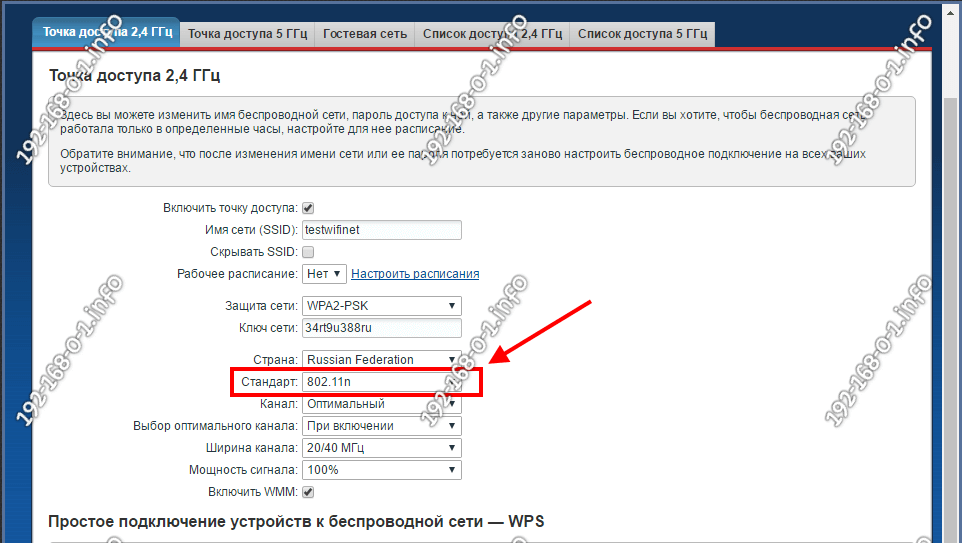Click the Включить WMM label
This screenshot has width=962, height=543.
pyautogui.click(x=253, y=492)
